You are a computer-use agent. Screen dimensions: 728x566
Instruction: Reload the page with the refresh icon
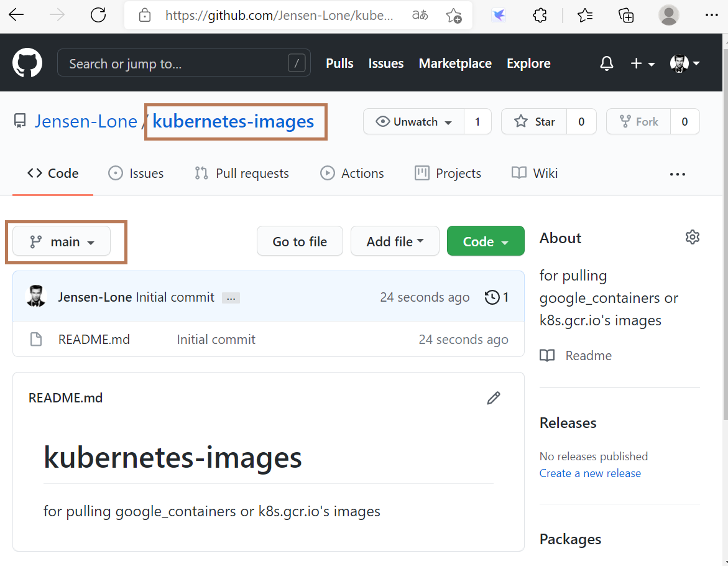pyautogui.click(x=98, y=15)
